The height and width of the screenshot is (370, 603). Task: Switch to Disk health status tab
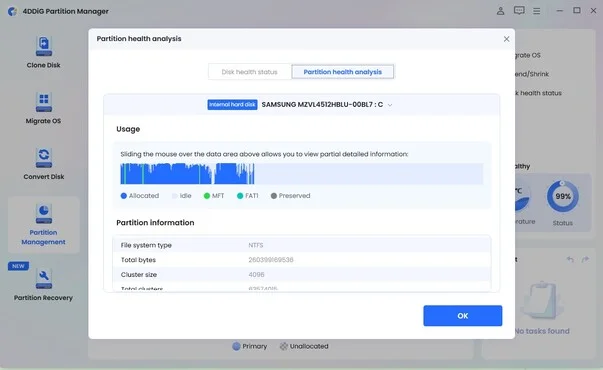point(250,72)
